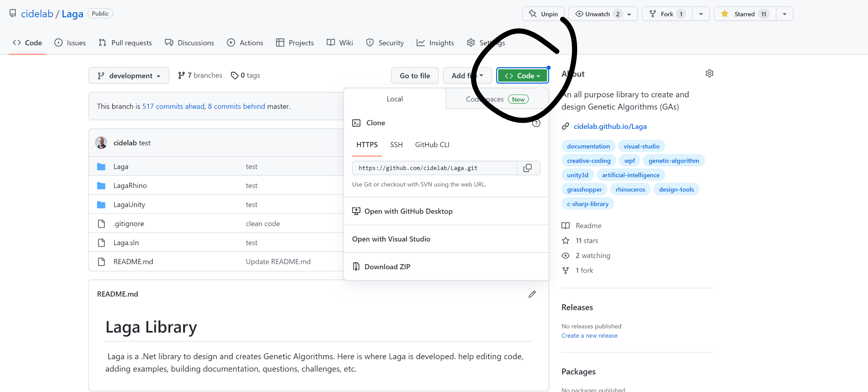Click the genetic-algorithm topic tag
Image resolution: width=868 pixels, height=392 pixels.
click(x=673, y=161)
